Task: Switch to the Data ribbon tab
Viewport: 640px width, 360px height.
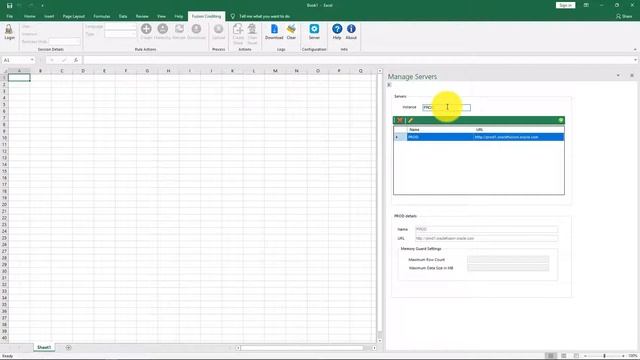Action: click(123, 16)
